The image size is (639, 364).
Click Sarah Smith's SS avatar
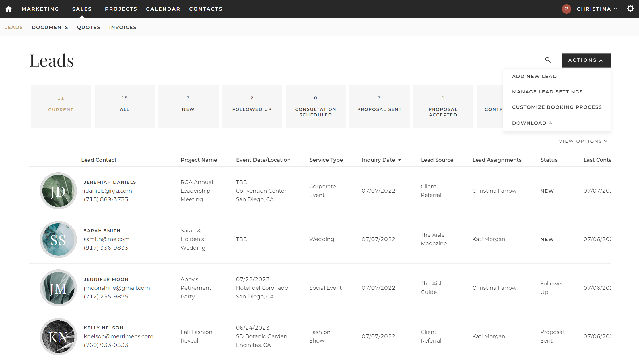pos(58,239)
